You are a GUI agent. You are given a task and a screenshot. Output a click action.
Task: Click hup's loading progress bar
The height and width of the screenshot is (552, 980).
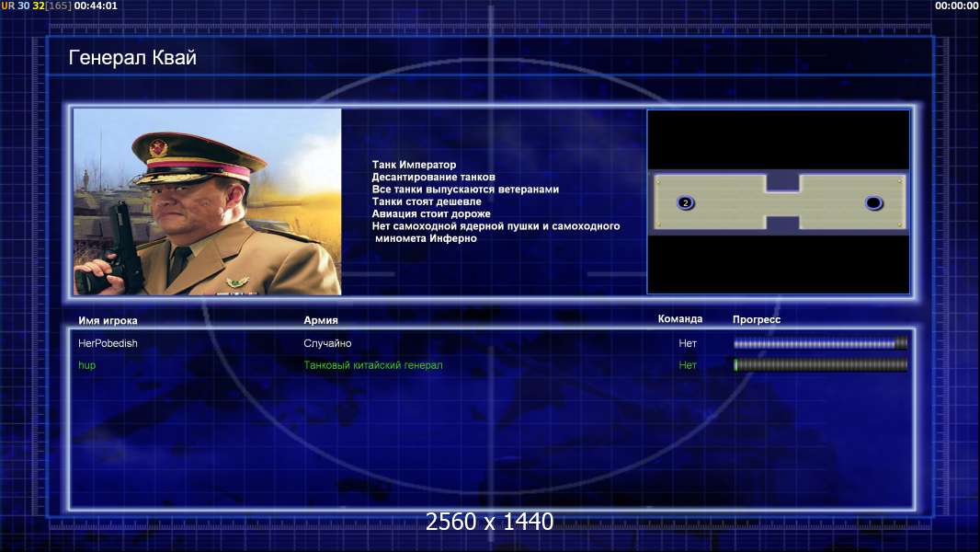point(821,365)
